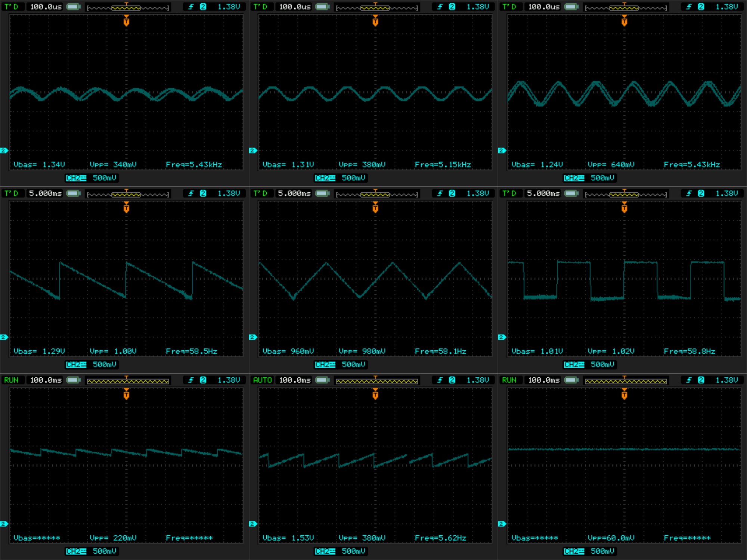
Task: Click the rising-edge trigger icon in the 5.15kHz panel
Action: click(440, 7)
